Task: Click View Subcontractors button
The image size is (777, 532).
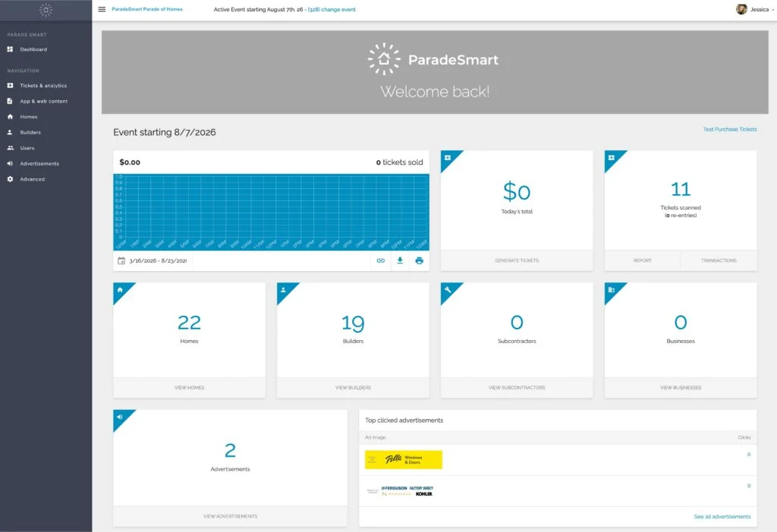Action: click(517, 388)
